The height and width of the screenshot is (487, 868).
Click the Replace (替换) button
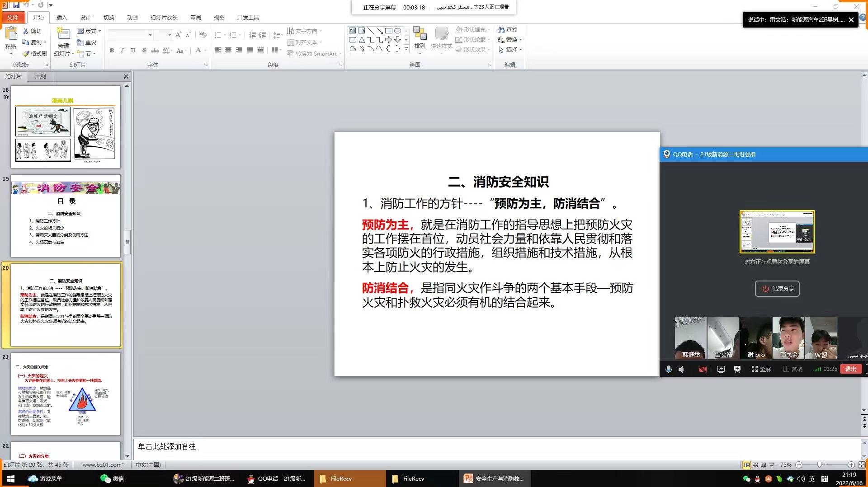509,39
